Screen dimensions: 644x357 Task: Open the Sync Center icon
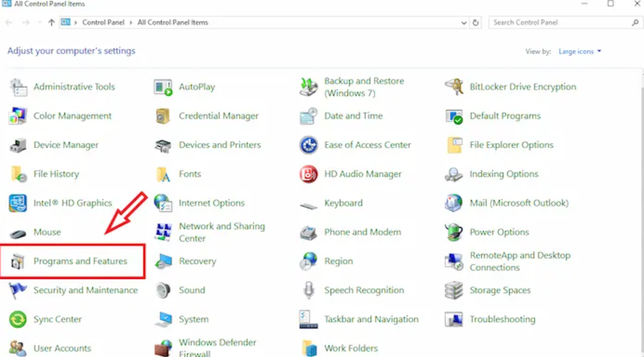click(18, 320)
